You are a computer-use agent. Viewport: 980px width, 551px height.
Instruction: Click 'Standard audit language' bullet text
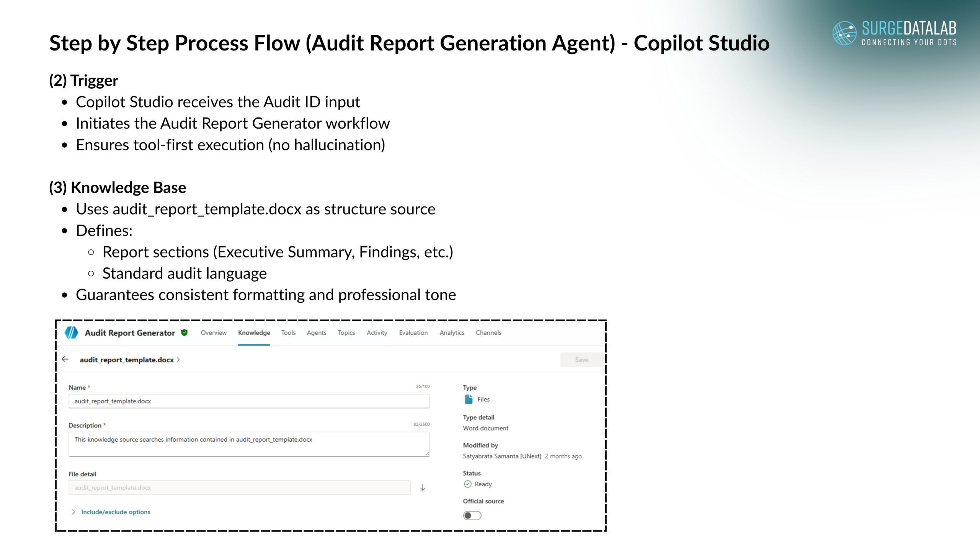pyautogui.click(x=185, y=274)
